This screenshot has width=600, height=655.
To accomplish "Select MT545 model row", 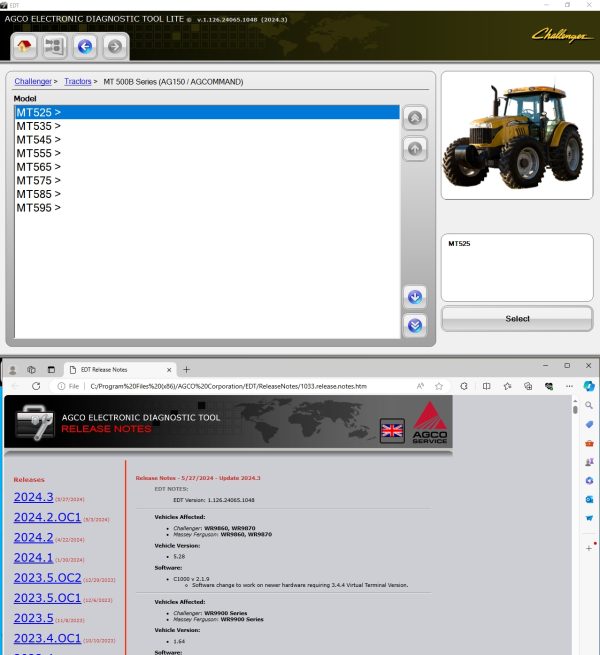I will point(207,140).
